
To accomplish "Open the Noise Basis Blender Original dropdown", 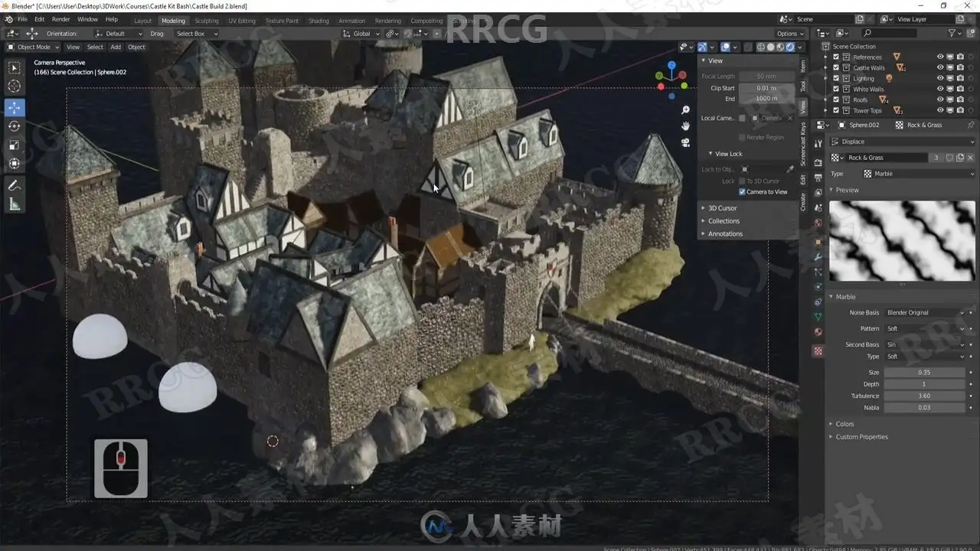I will 926,312.
